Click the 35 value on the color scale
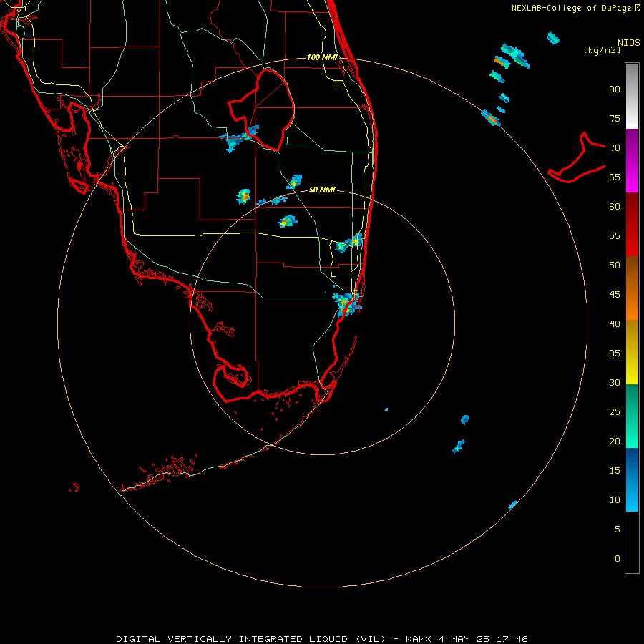 pyautogui.click(x=615, y=353)
